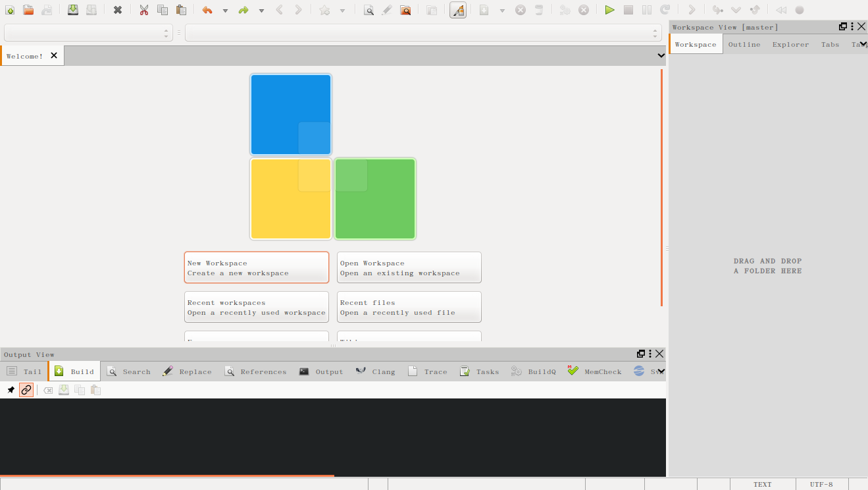Toggle the link/auto-scroll icon in Build pane
The image size is (868, 490).
point(26,390)
